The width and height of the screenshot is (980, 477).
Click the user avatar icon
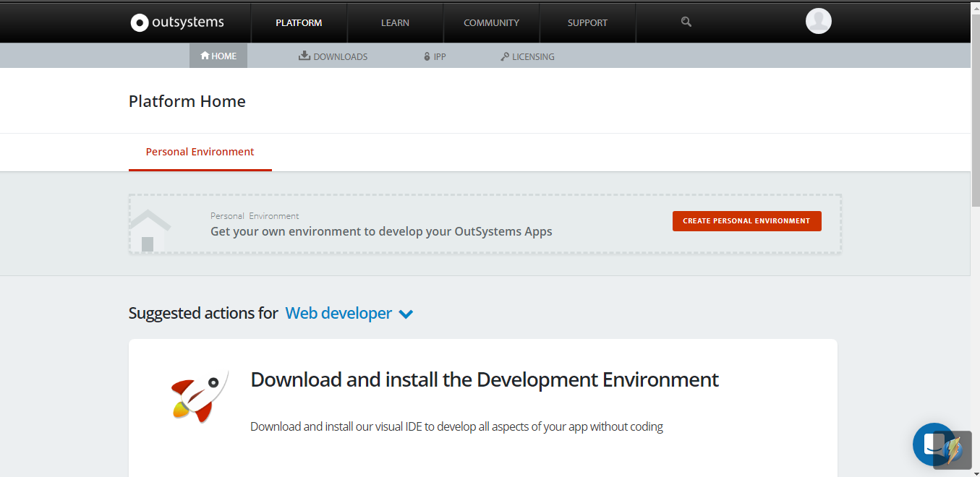pyautogui.click(x=818, y=21)
